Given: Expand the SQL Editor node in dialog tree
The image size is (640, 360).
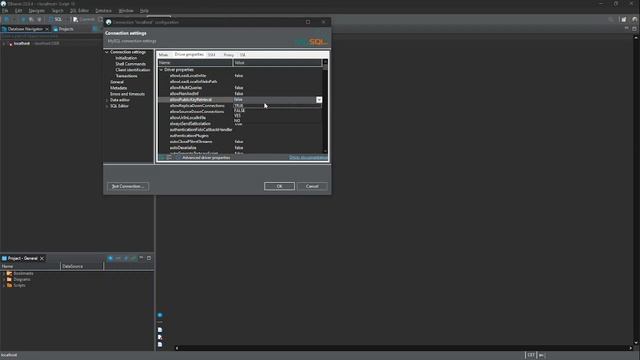Looking at the screenshot, I should click(x=107, y=106).
